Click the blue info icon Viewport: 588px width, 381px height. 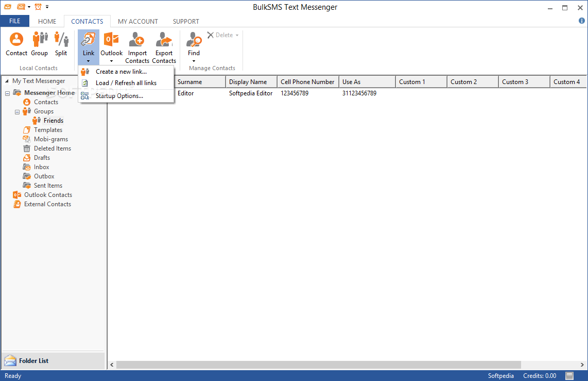click(x=582, y=21)
